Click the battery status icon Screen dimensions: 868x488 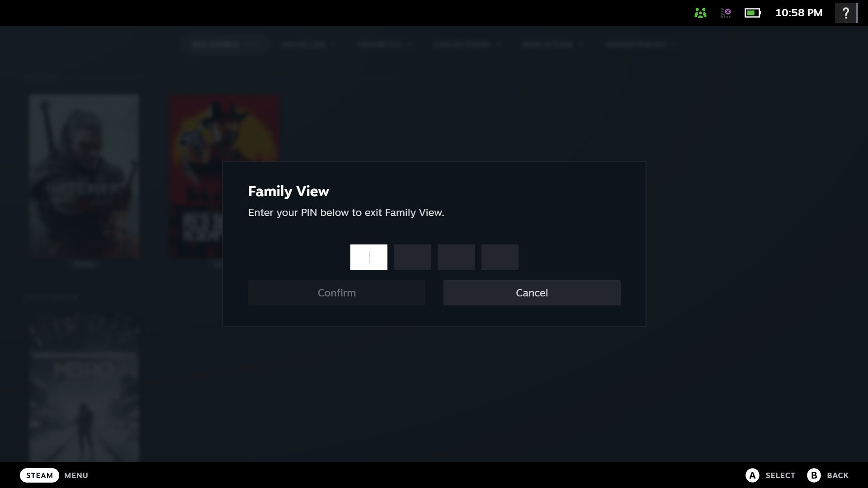pos(752,12)
